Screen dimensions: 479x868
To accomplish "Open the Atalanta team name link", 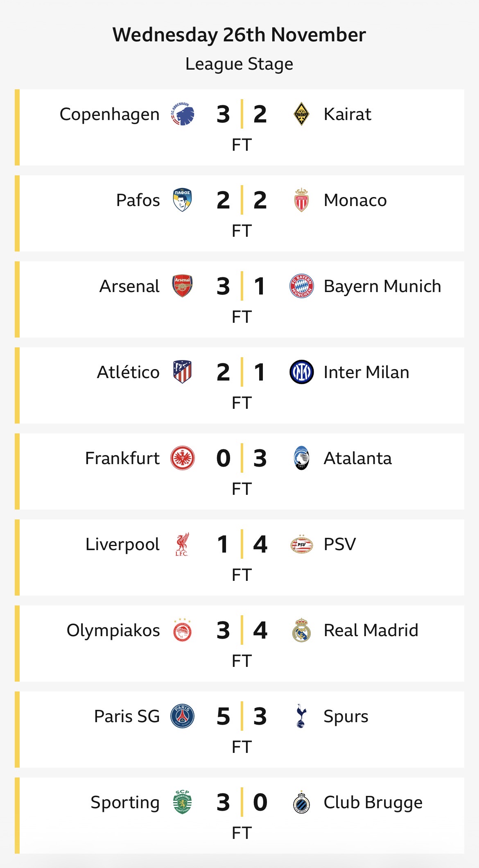I will (357, 458).
